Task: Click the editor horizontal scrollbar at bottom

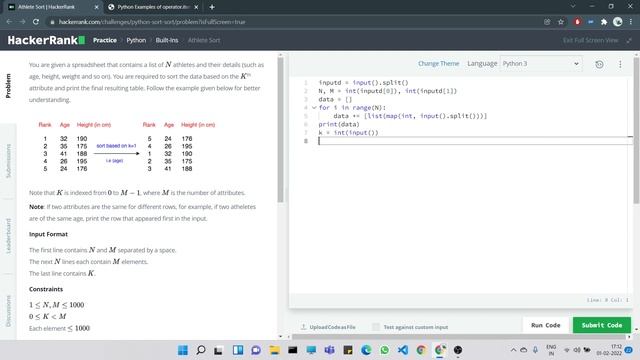Action: coord(458,337)
